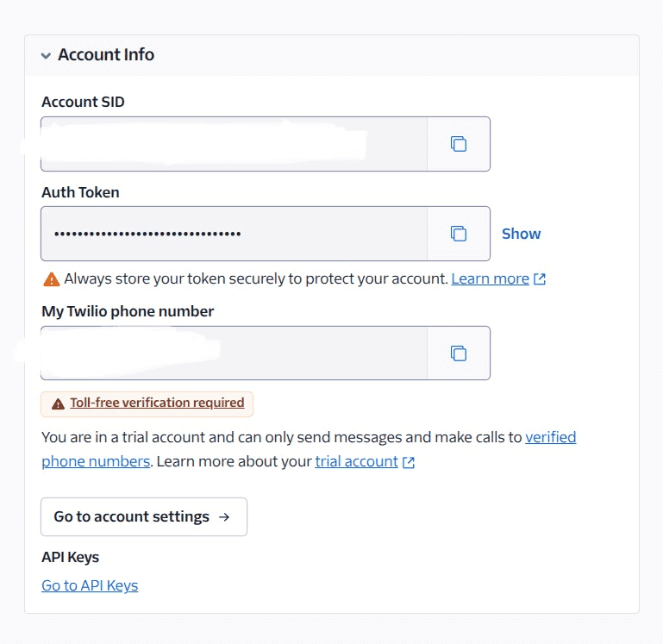Open the trial account link
Screen dimensions: 663x644
click(356, 461)
